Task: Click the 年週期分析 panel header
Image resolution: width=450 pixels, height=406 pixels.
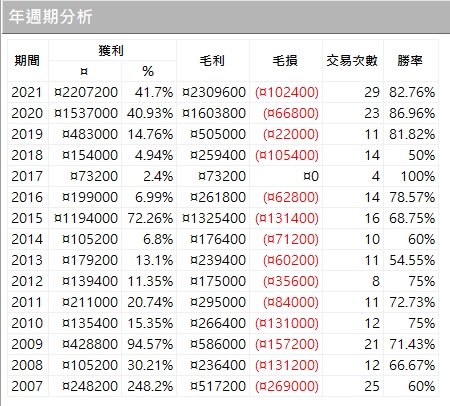Action: (226, 17)
